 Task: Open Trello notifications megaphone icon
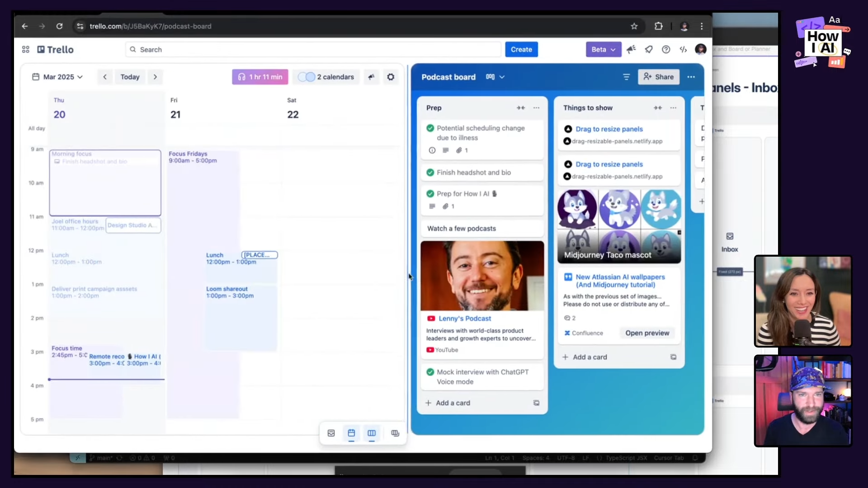(x=631, y=49)
